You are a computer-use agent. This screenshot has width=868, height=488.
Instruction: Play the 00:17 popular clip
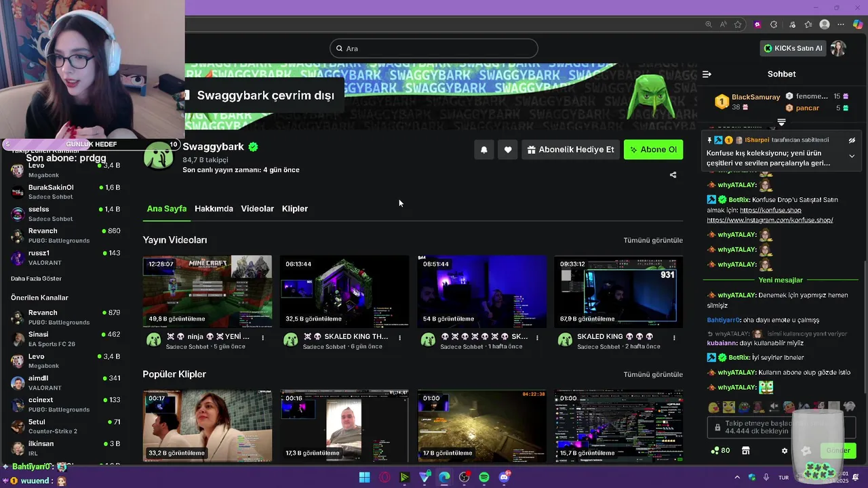click(x=207, y=426)
